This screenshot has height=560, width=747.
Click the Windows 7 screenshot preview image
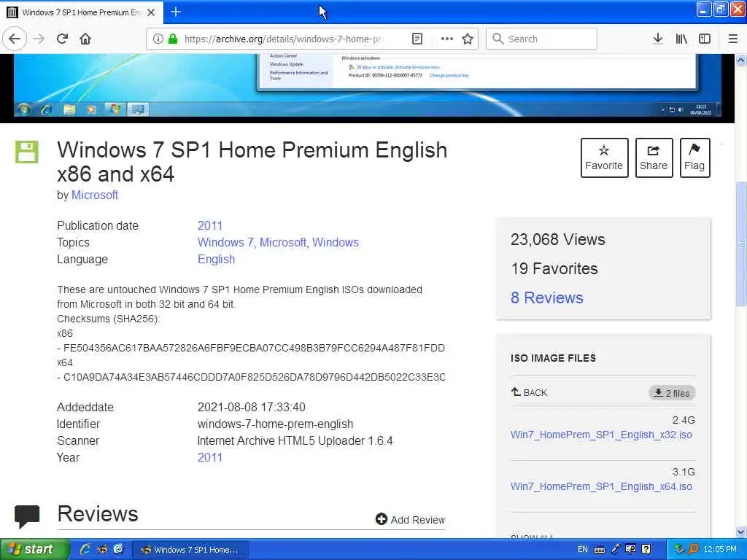click(x=367, y=86)
